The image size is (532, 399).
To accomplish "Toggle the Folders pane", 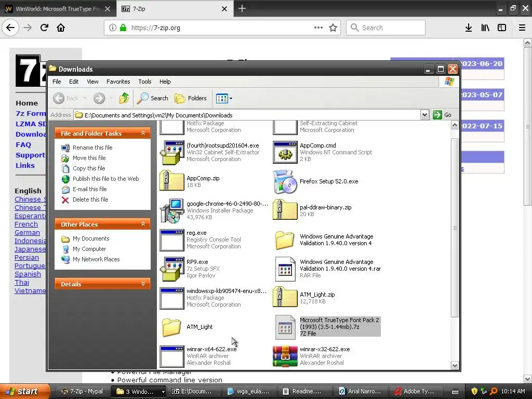I will (190, 98).
